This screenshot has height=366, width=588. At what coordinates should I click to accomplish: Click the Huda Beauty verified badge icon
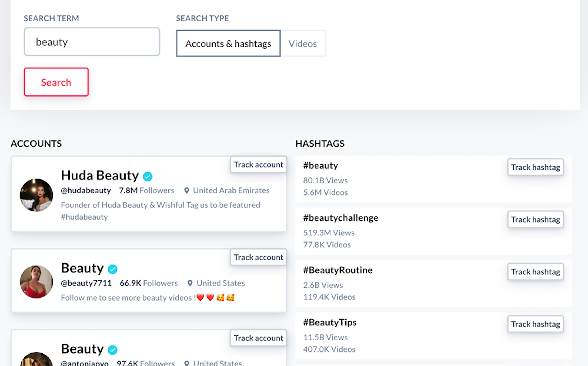[x=147, y=176]
